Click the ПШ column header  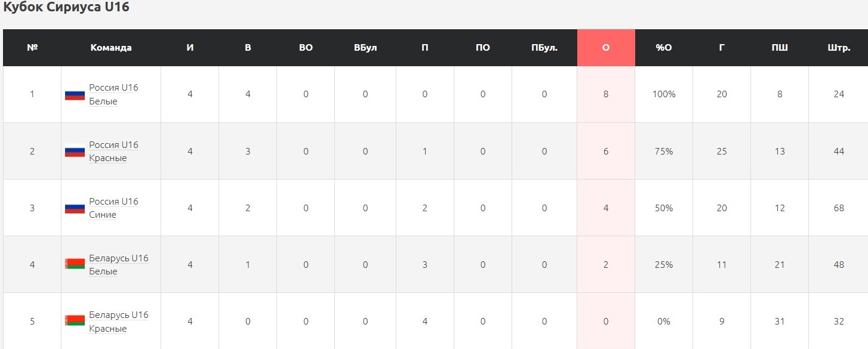click(x=780, y=48)
